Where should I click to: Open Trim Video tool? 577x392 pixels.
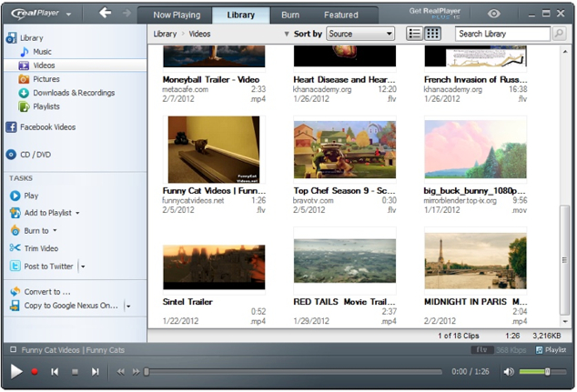click(x=35, y=248)
